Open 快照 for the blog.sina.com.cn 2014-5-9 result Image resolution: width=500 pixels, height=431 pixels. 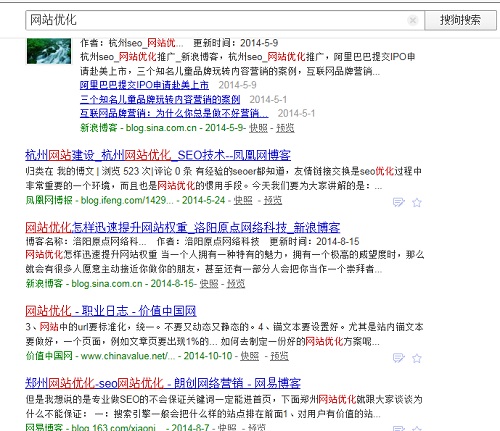pos(258,128)
